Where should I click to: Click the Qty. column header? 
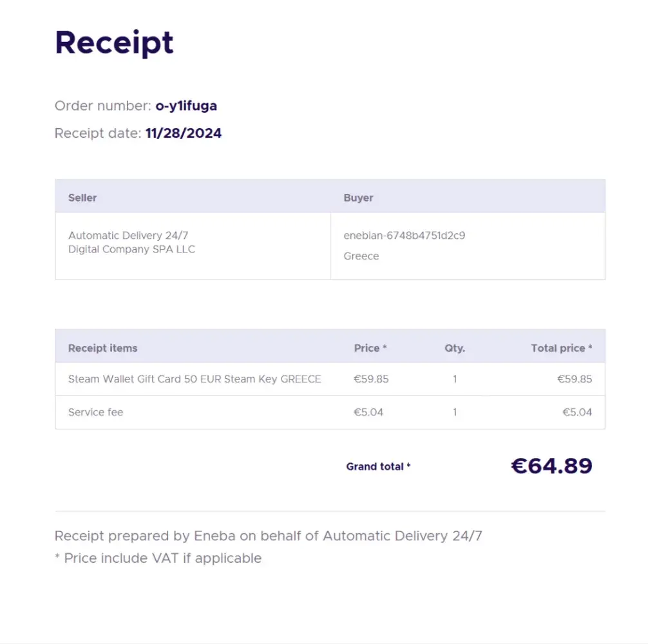(455, 348)
